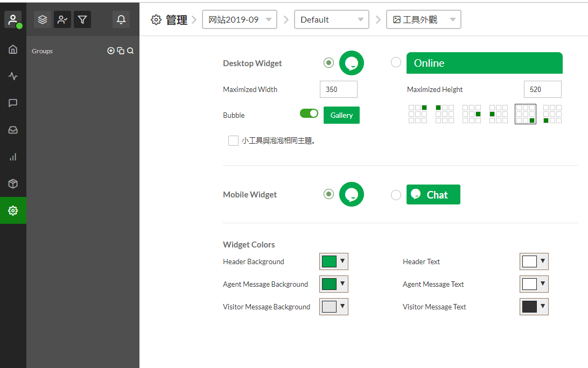Open the reports bar chart icon

[13, 157]
